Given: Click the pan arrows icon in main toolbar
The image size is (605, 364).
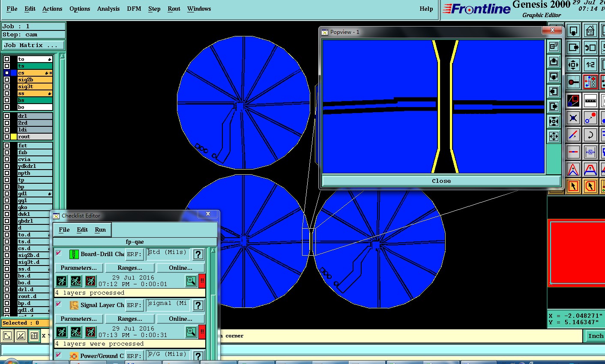Looking at the screenshot, I should click(x=573, y=65).
